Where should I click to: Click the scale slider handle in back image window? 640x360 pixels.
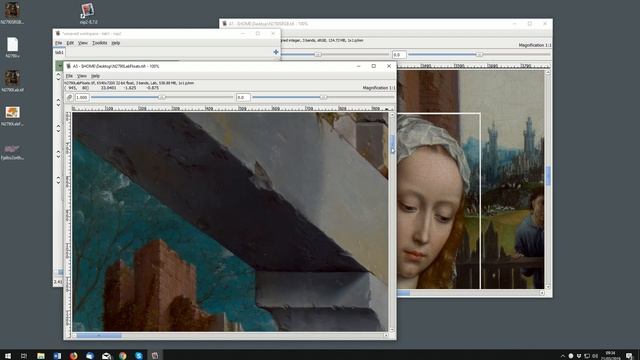pyautogui.click(x=318, y=54)
